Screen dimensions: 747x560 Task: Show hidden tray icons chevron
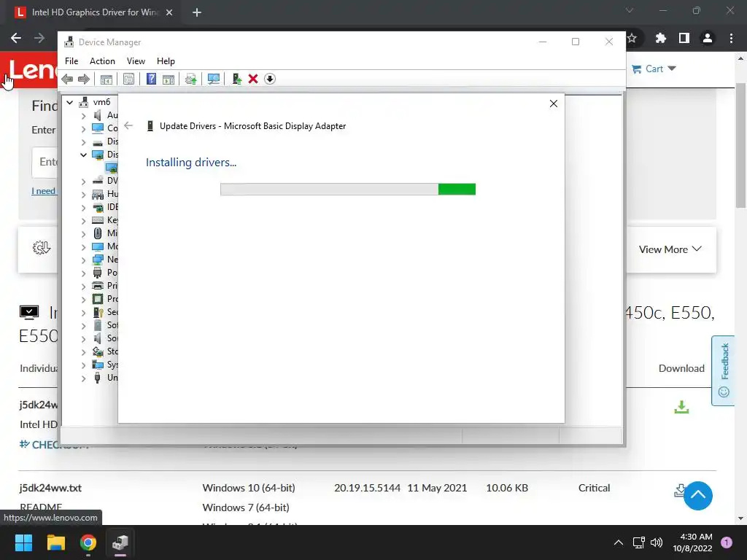click(619, 542)
